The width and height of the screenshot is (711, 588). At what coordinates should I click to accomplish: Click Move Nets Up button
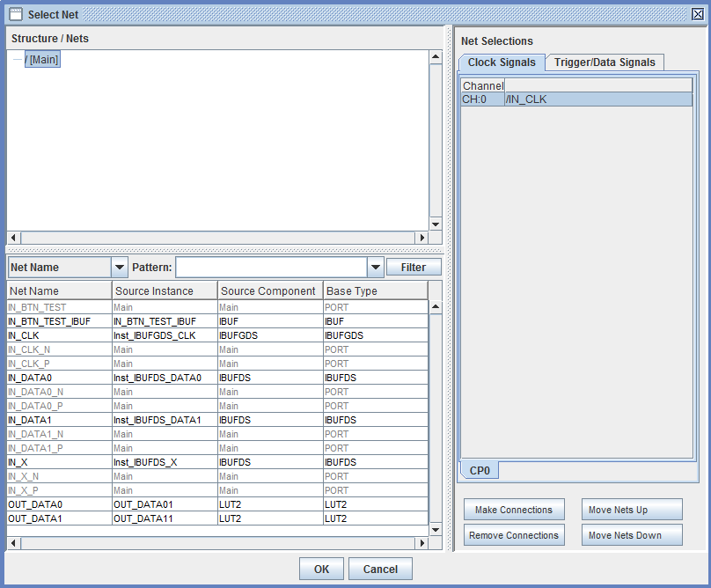click(632, 510)
